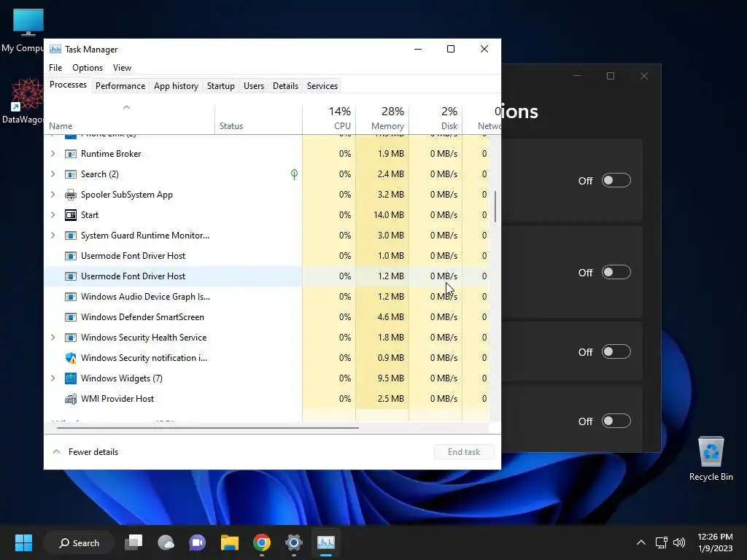This screenshot has height=560, width=747.
Task: Click the Windows Widgets process icon
Action: (71, 378)
